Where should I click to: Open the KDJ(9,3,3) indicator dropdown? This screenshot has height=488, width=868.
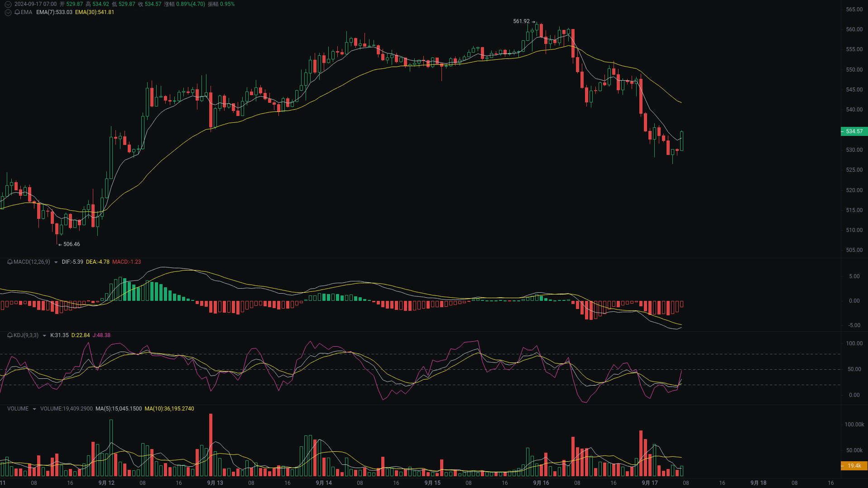tap(44, 336)
